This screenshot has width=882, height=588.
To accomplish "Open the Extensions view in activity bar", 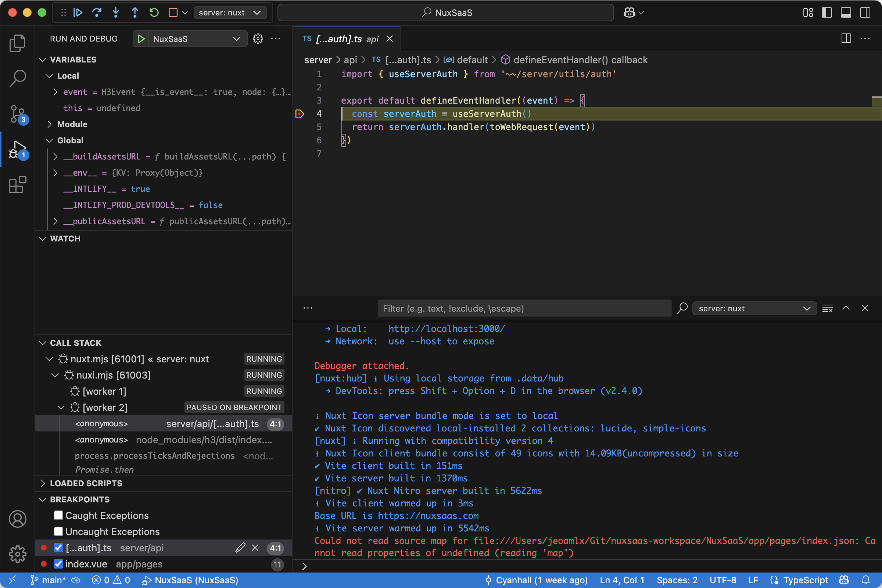I will tap(17, 185).
